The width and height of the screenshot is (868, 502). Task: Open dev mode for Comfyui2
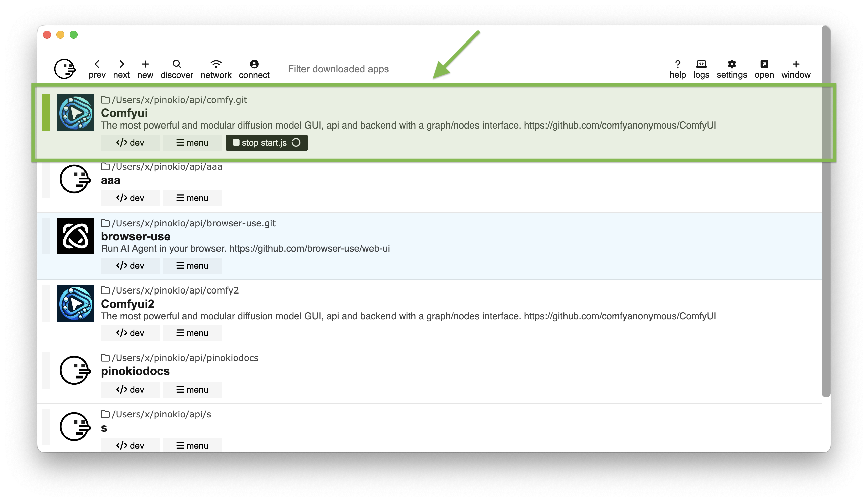130,333
